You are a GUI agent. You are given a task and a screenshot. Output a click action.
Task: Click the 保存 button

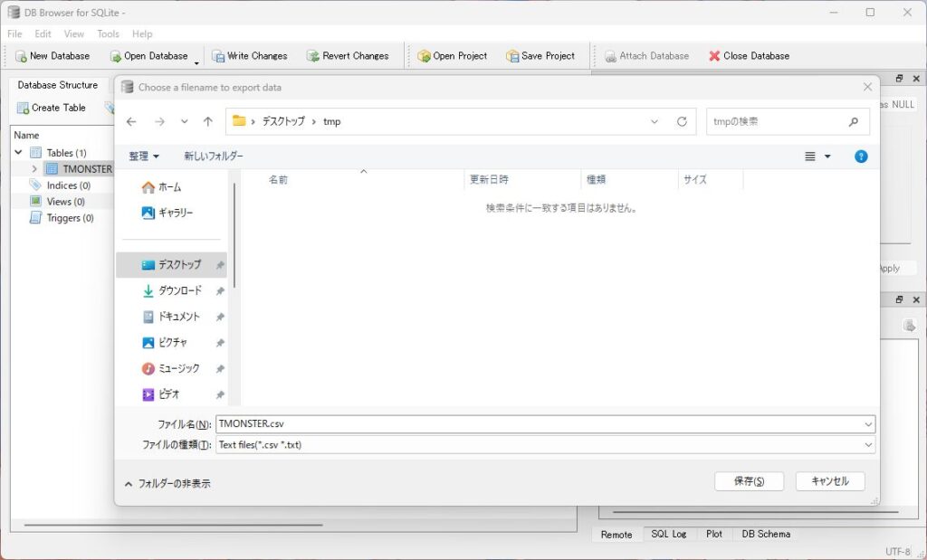point(749,481)
